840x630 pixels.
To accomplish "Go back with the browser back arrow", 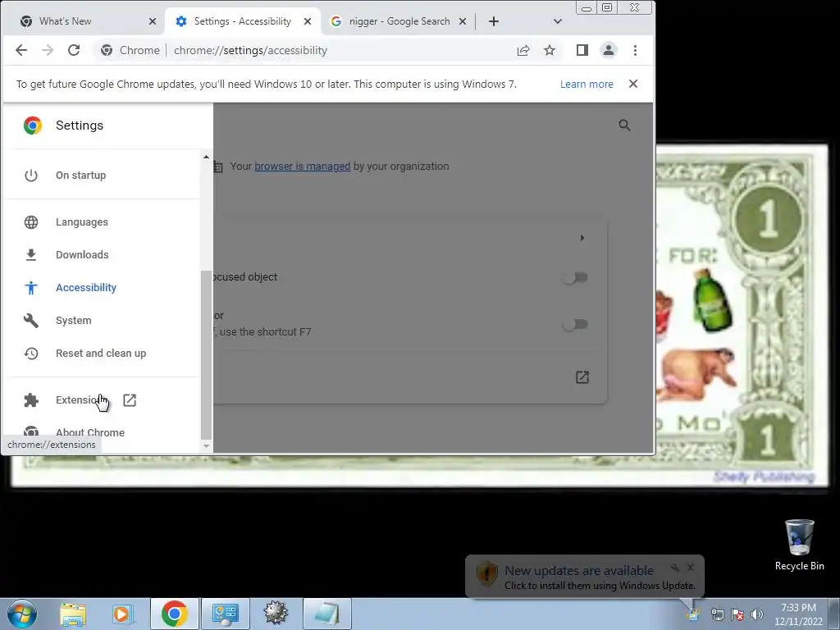I will (x=21, y=50).
